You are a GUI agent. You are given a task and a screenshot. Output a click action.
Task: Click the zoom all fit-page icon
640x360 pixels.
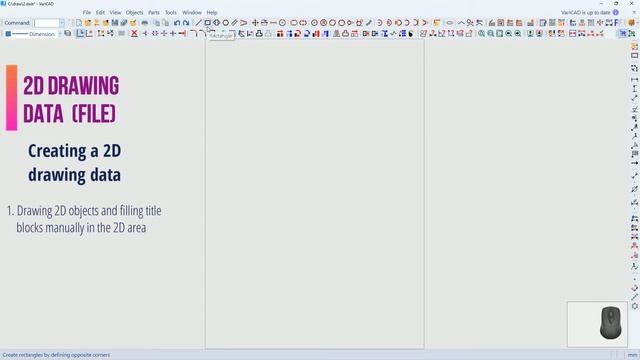(499, 33)
